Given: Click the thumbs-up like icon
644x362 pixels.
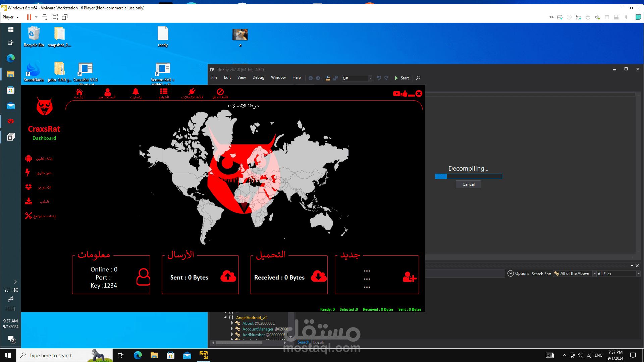Looking at the screenshot, I should (404, 94).
